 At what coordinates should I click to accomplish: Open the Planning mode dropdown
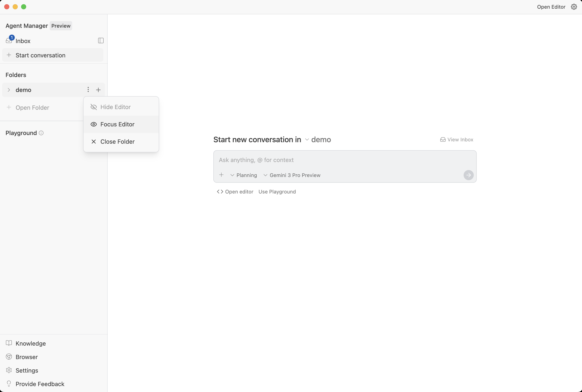coord(244,175)
